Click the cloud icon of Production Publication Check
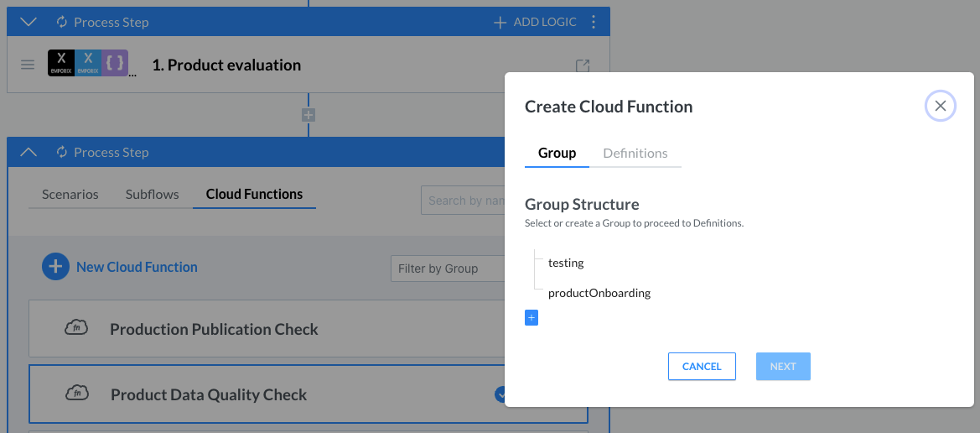The width and height of the screenshot is (980, 433). click(x=76, y=328)
